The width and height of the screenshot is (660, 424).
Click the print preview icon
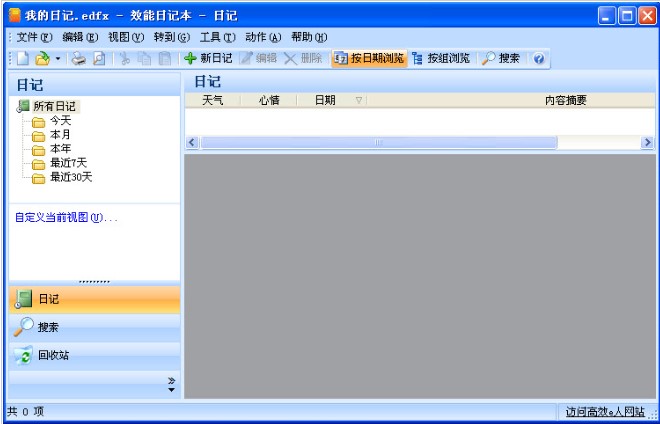[99, 59]
